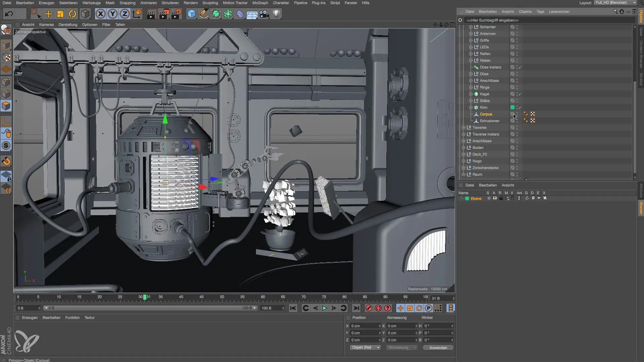
Task: Open the Mesh menu
Action: 110,3
